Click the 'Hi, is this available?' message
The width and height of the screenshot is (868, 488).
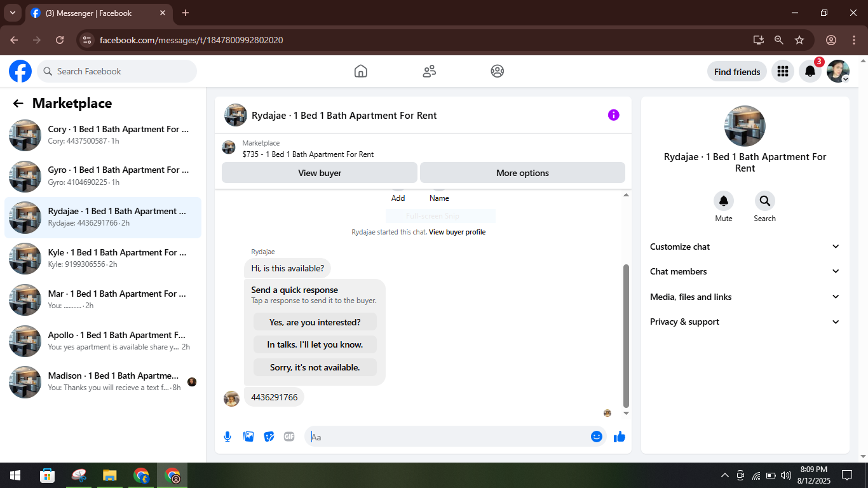[x=287, y=268]
